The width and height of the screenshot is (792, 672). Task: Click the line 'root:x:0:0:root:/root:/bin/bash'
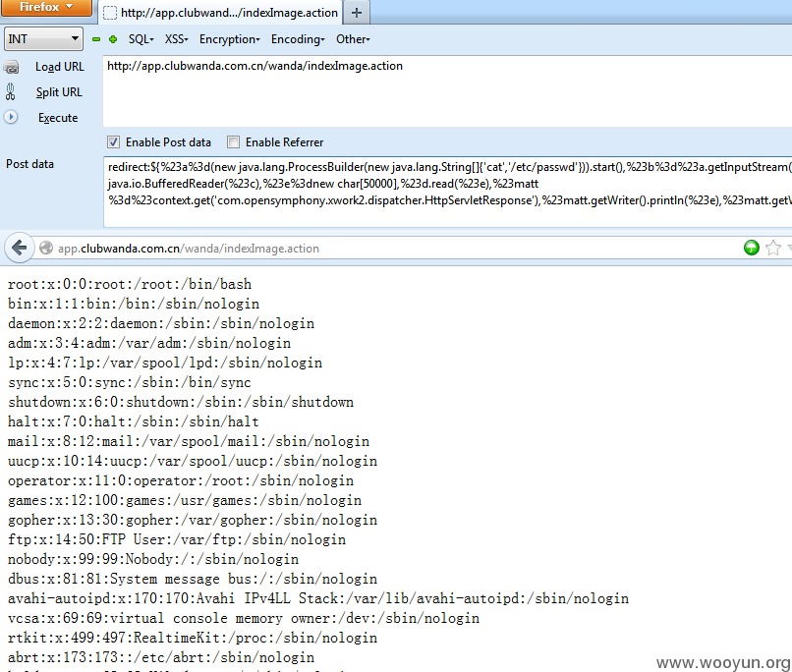tap(130, 284)
